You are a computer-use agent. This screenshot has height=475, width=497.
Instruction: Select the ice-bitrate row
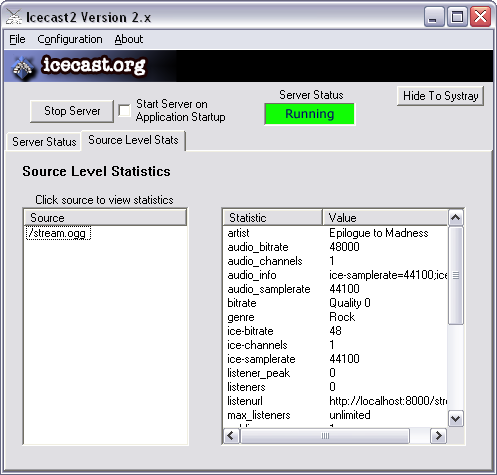click(335, 331)
